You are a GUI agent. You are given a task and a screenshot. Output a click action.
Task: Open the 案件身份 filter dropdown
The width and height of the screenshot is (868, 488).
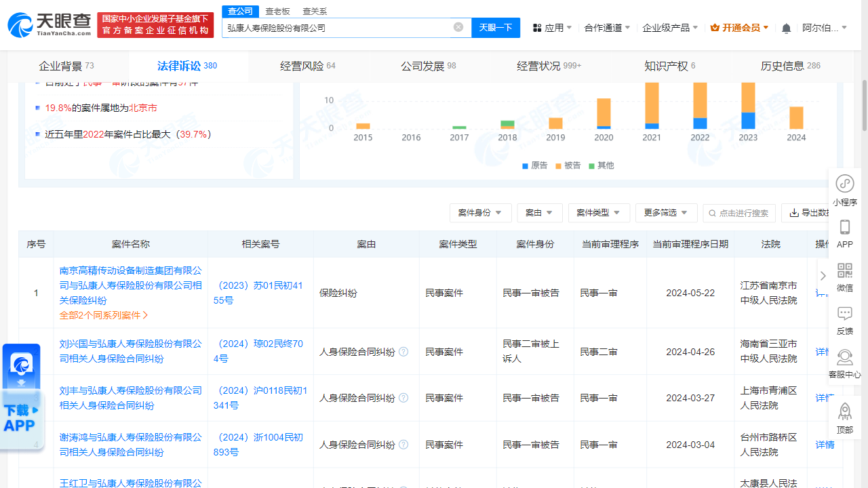pyautogui.click(x=480, y=213)
